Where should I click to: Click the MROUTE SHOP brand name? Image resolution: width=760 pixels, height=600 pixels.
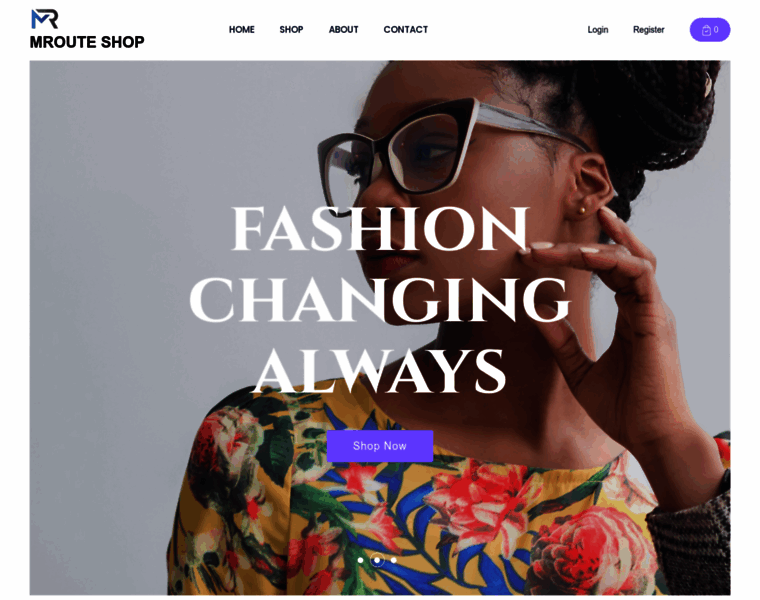[x=87, y=42]
